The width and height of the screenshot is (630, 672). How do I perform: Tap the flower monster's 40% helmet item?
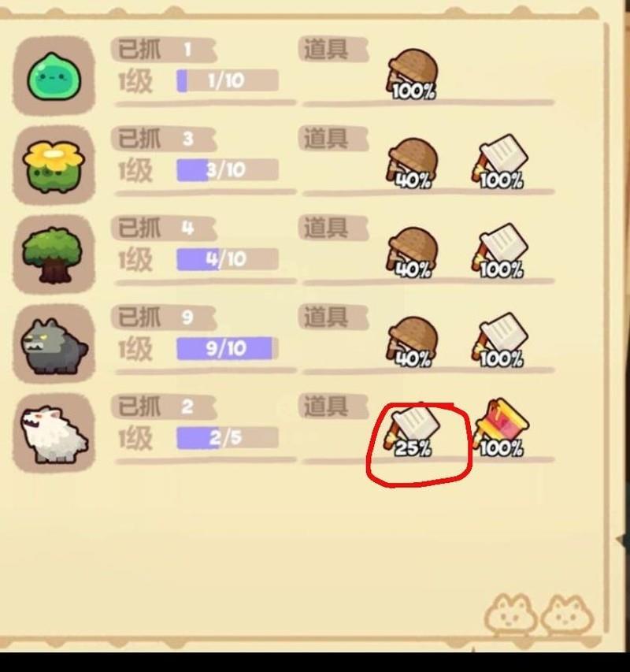coord(413,164)
